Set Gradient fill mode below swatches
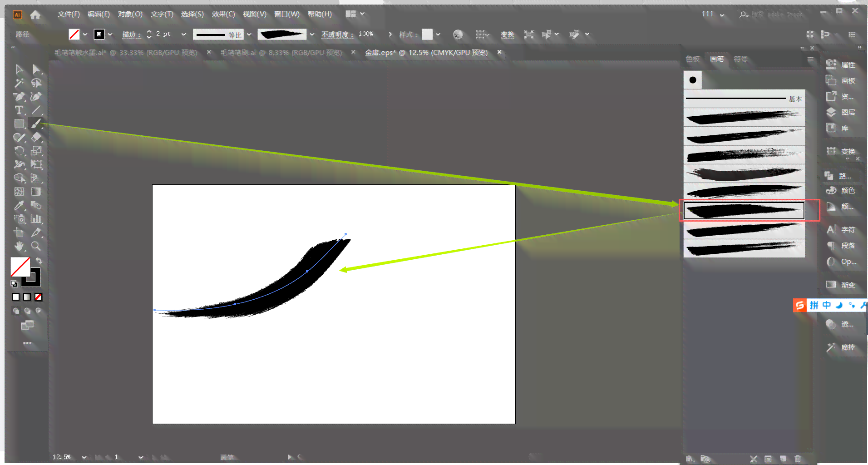 (27, 297)
